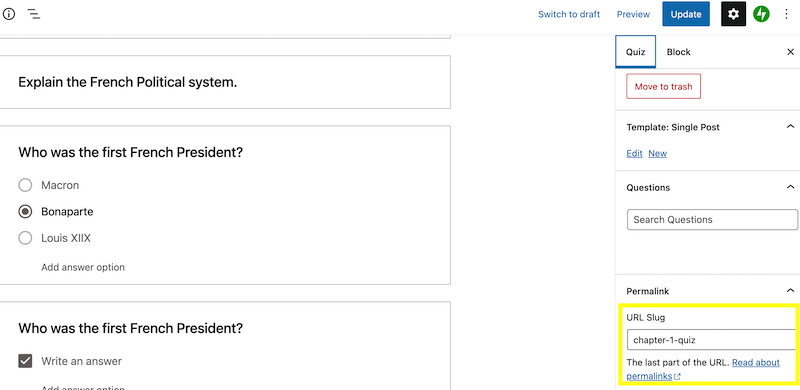The image size is (800, 390).
Task: Click the URL Slug text field
Action: pyautogui.click(x=712, y=340)
